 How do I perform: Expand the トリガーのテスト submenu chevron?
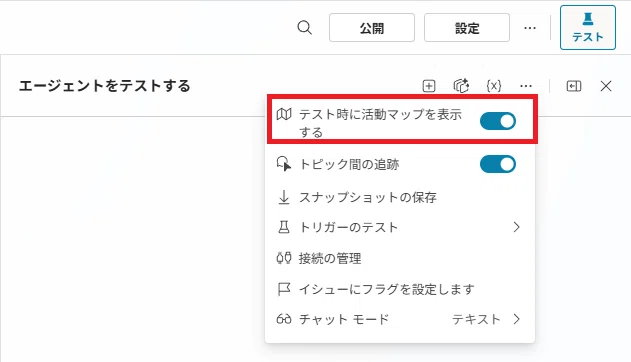517,227
